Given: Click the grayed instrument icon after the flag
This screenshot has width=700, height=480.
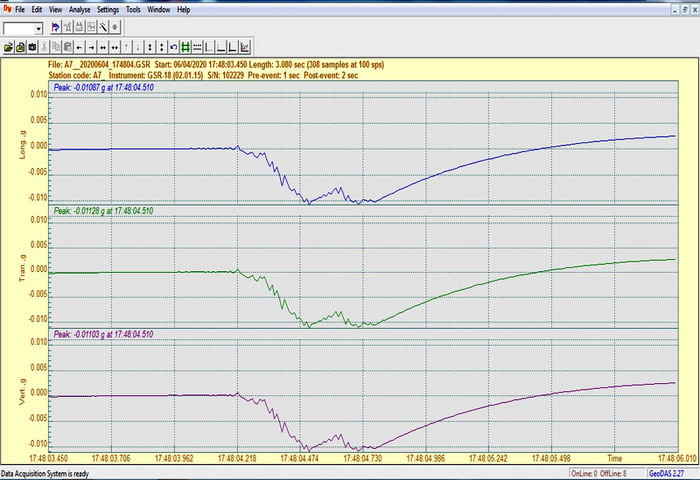Looking at the screenshot, I should (67, 27).
